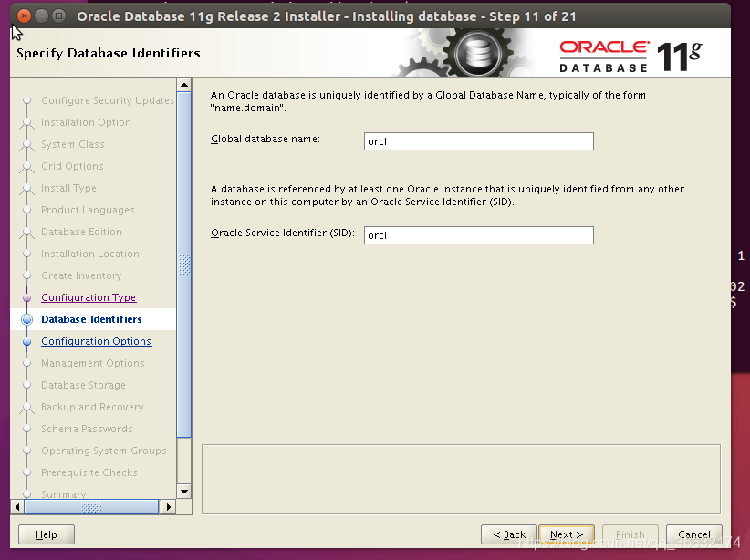Viewport: 750px width, 560px height.
Task: Click the Product Languages step
Action: (88, 210)
